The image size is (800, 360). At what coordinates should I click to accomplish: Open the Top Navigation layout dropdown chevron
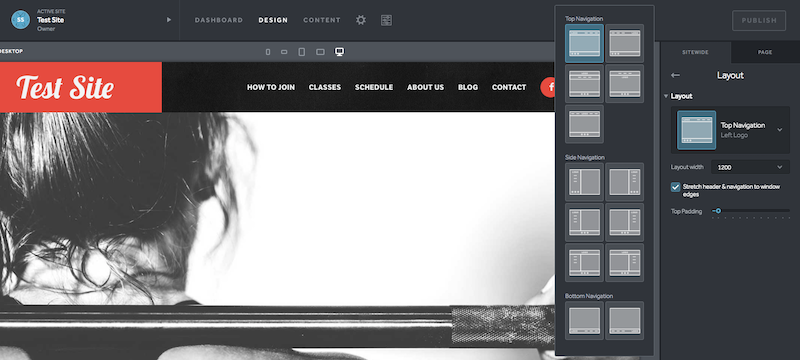pos(780,130)
